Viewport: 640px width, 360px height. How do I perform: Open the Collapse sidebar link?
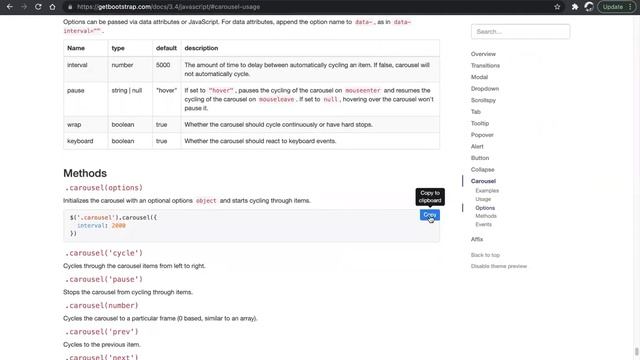482,169
